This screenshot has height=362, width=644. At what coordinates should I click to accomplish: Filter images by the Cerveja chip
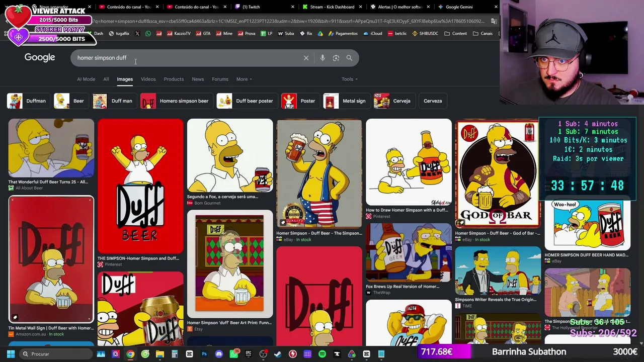coord(394,101)
